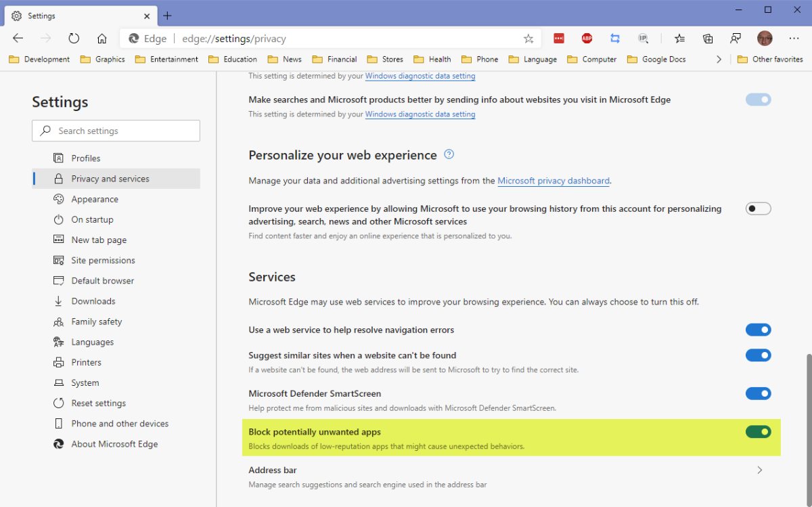Open Phone and other devices settings
The width and height of the screenshot is (812, 507).
[116, 423]
